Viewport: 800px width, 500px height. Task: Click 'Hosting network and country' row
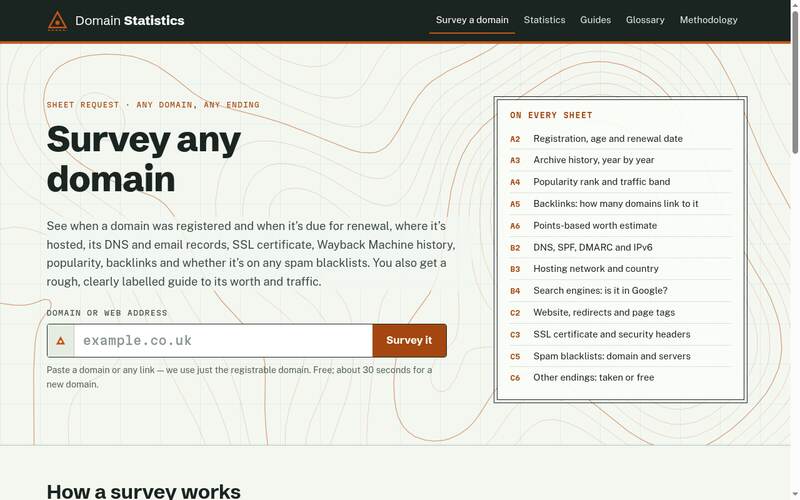(620, 269)
